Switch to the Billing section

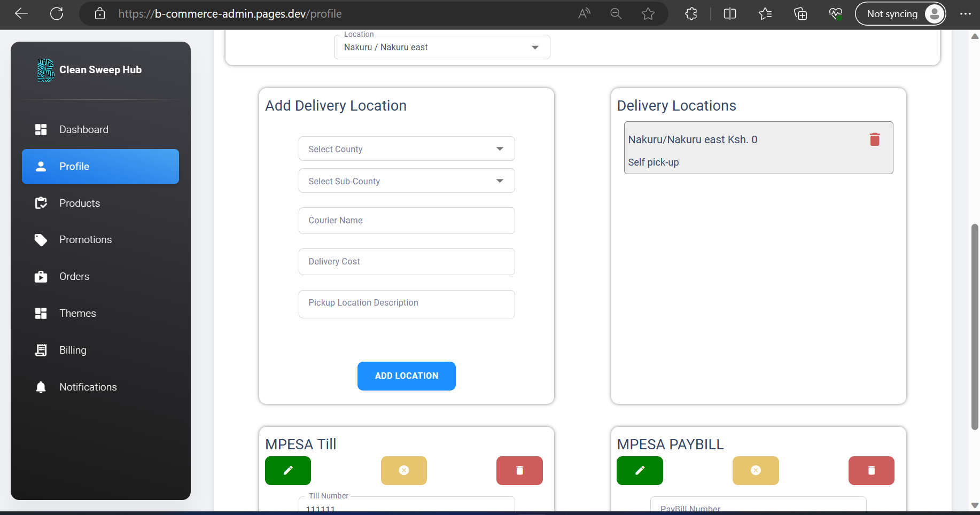[72, 350]
